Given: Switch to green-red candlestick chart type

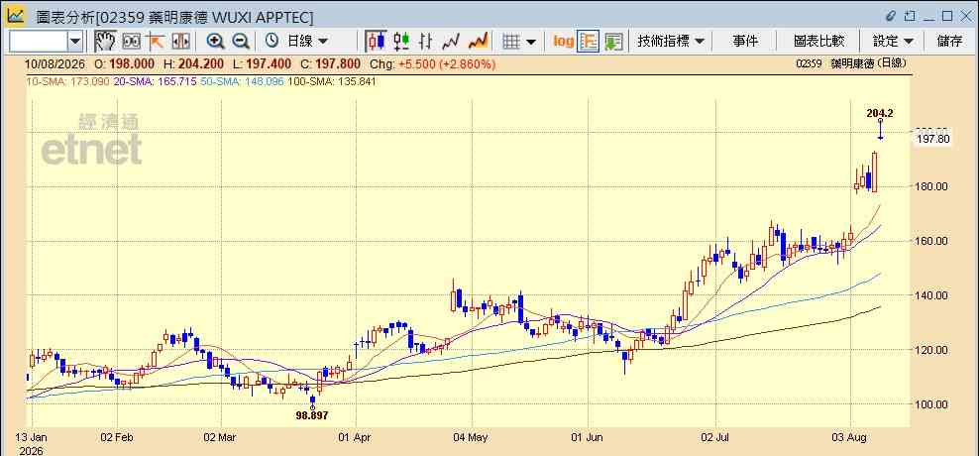Looking at the screenshot, I should pyautogui.click(x=401, y=42).
